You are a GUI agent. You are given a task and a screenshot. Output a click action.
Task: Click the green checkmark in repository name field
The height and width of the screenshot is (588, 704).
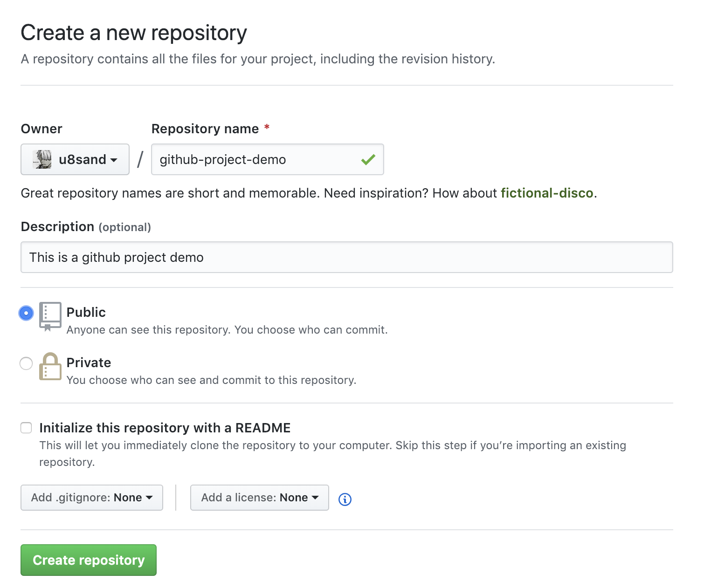tap(368, 160)
